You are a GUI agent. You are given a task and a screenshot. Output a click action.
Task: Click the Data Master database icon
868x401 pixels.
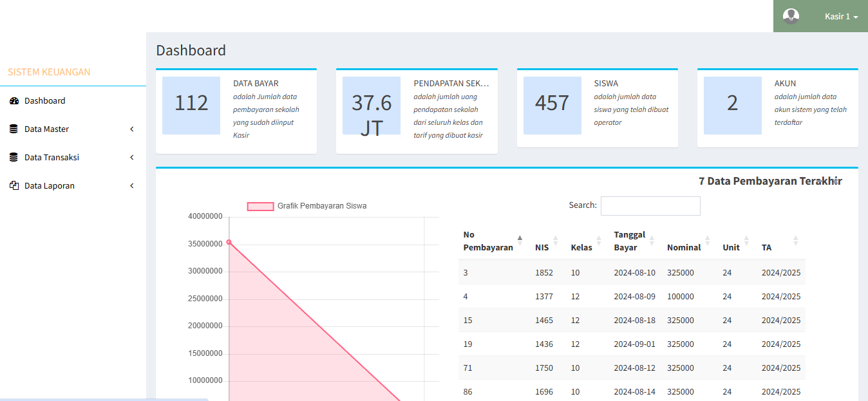(14, 129)
